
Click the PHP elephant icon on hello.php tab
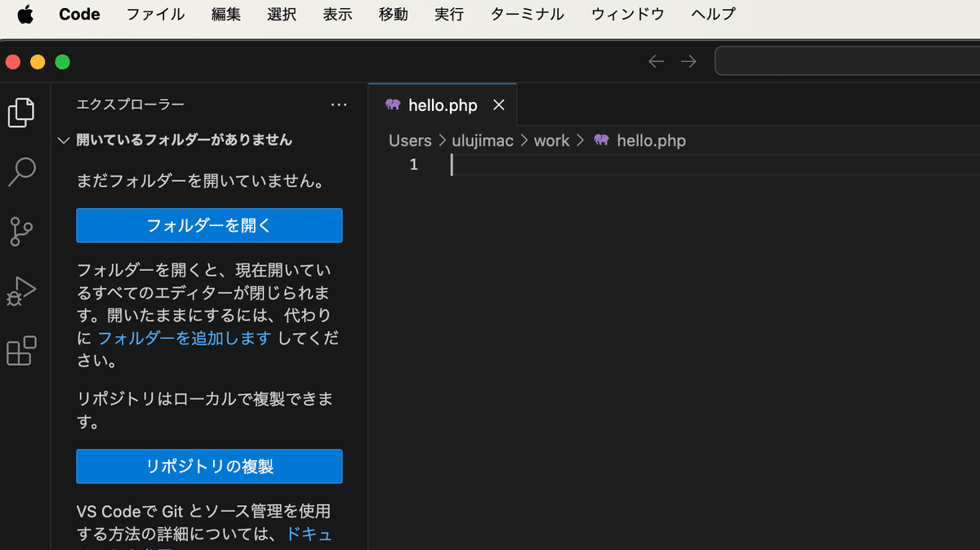point(393,104)
